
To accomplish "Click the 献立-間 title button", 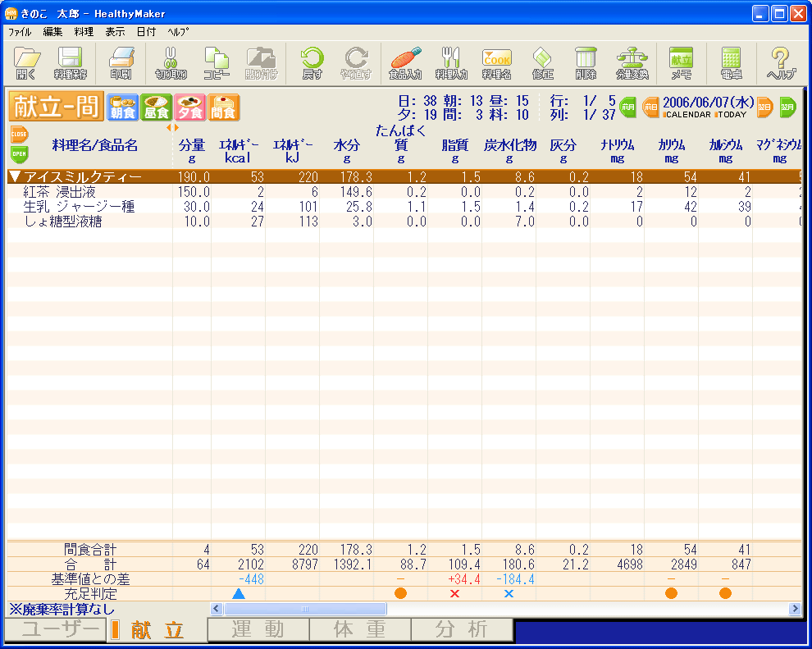I will (x=56, y=107).
